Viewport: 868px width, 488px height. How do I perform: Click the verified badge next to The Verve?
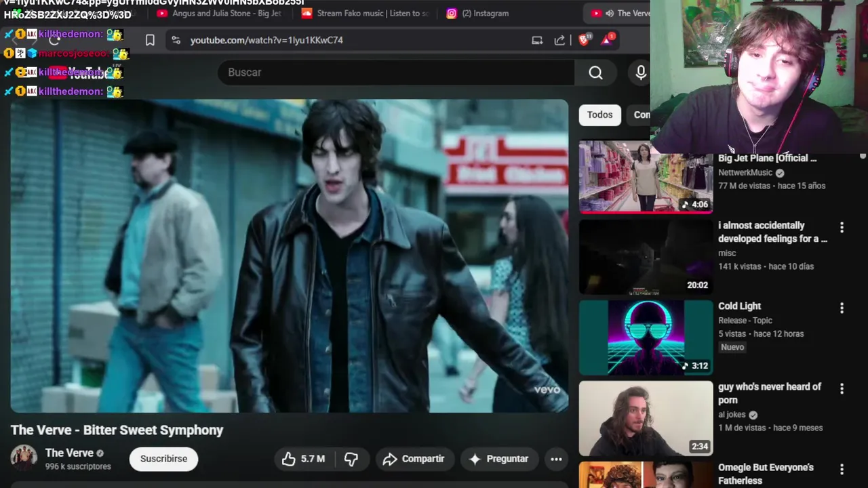(x=100, y=453)
